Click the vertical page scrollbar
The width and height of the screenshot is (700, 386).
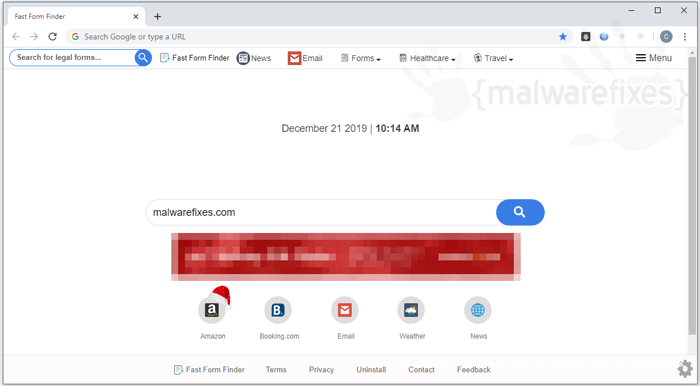pos(692,196)
